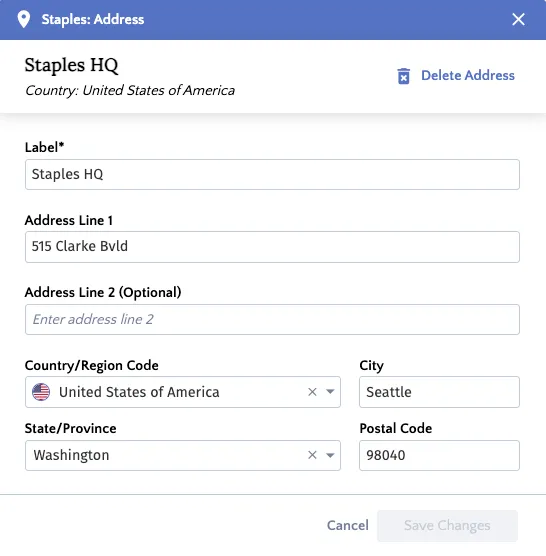
Task: Click the trash can delete icon
Action: click(x=403, y=76)
